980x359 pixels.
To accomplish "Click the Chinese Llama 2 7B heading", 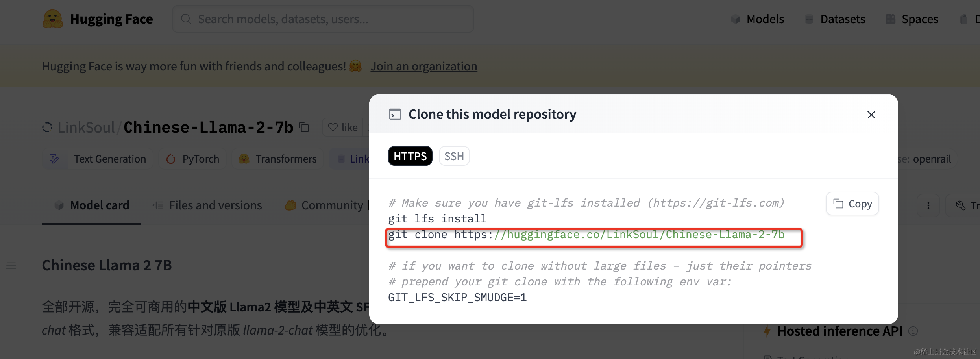I will tap(107, 265).
